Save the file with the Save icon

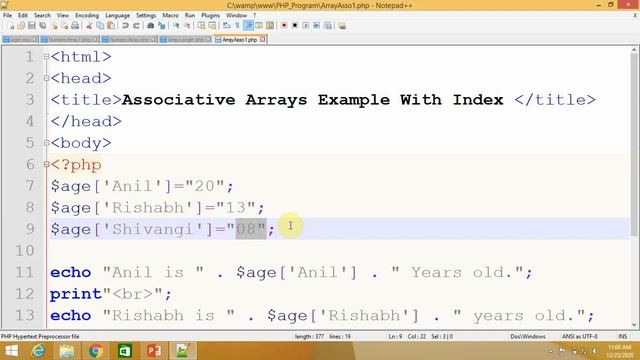click(31, 26)
